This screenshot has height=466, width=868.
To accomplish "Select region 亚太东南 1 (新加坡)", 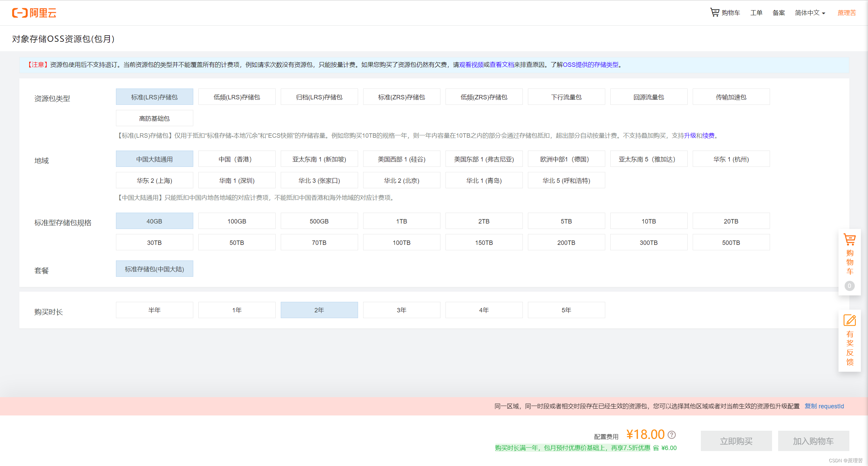I will pyautogui.click(x=319, y=159).
